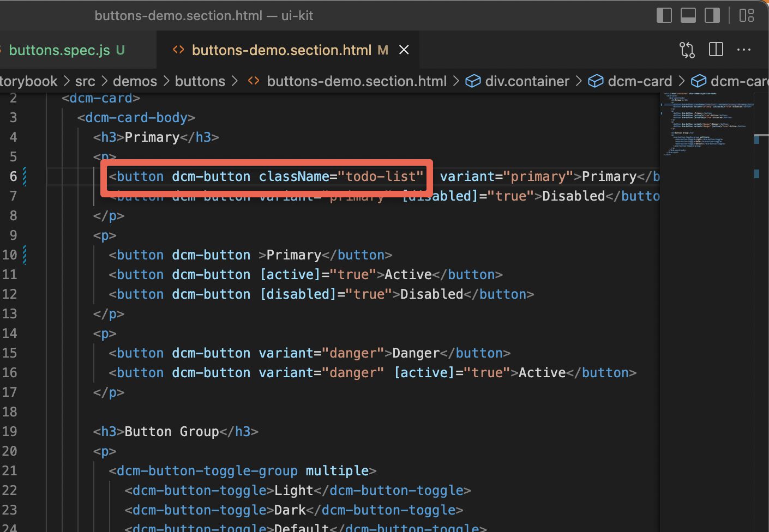Click 'Button Group' heading on line 19
Image resolution: width=769 pixels, height=532 pixels.
tap(172, 432)
